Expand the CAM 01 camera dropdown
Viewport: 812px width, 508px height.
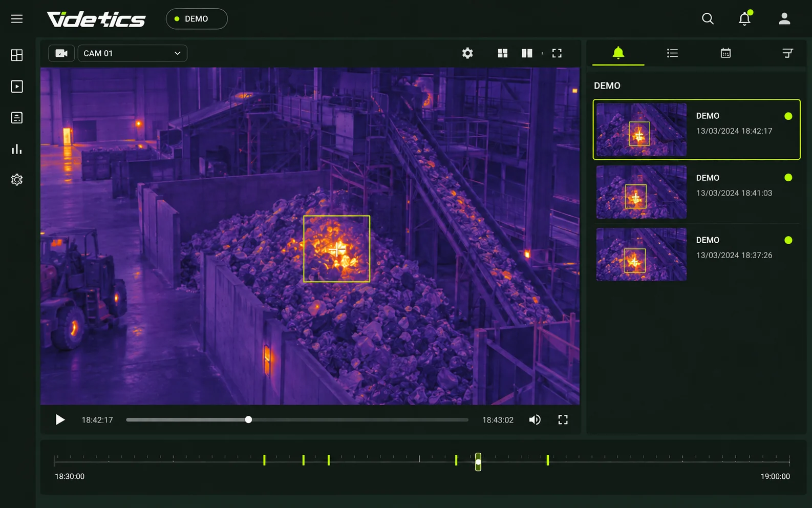point(132,53)
